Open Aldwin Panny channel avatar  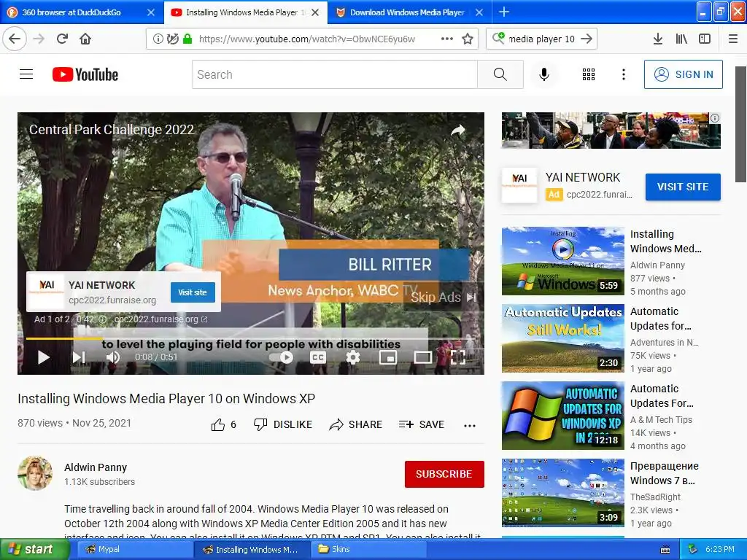[x=35, y=473]
